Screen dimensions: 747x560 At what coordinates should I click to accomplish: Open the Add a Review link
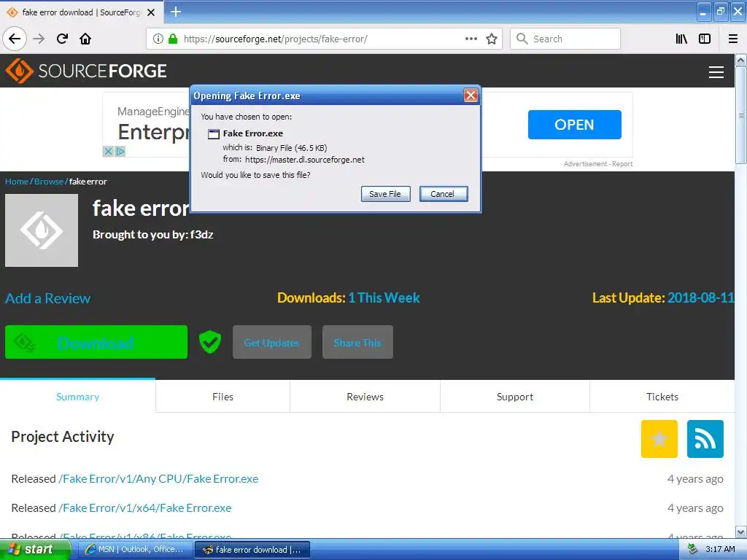47,298
